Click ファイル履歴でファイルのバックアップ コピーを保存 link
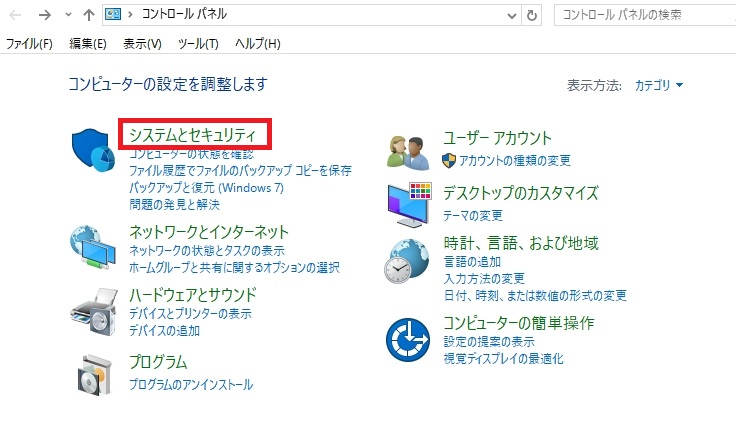The height and width of the screenshot is (434, 736). 240,170
